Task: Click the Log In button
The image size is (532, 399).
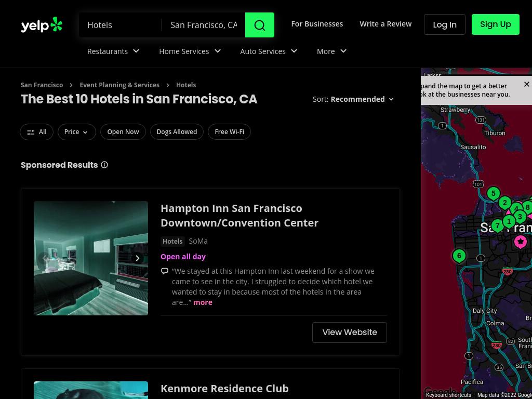Action: point(445,24)
